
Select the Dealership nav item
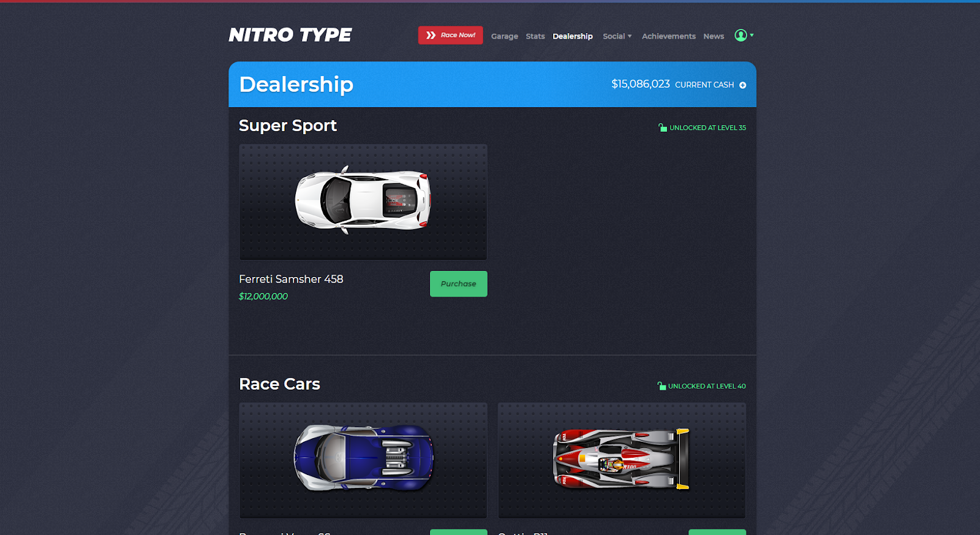pos(572,36)
